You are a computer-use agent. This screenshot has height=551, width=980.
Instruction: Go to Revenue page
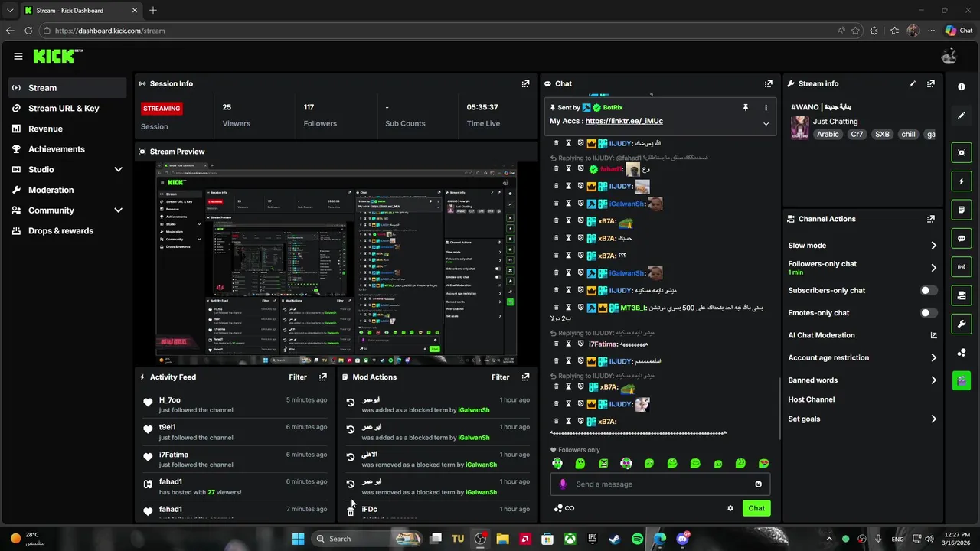point(68,129)
